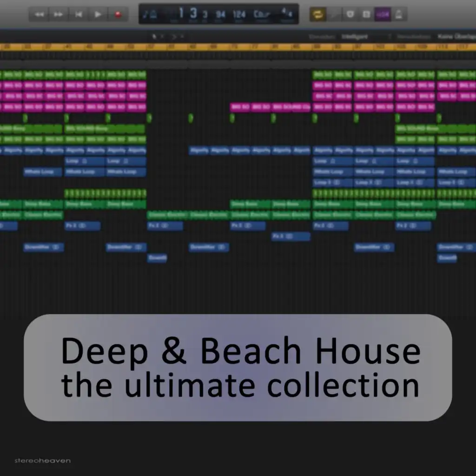Click the Replace mode icon in the toolbar

333,14
